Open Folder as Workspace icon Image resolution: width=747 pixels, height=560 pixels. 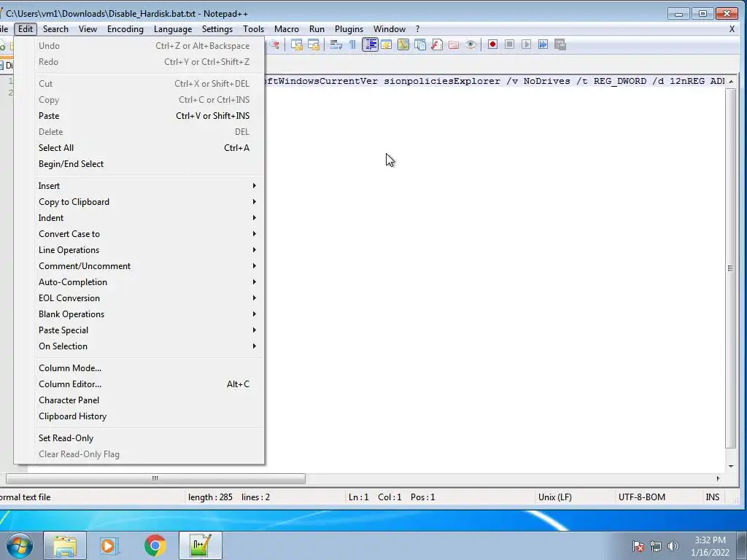tap(454, 44)
